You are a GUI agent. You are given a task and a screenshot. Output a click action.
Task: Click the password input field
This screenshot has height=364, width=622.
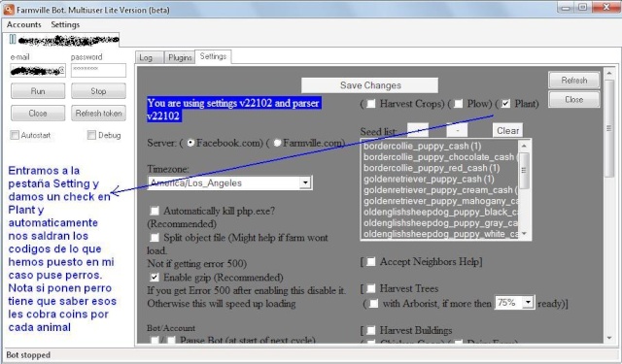(98, 71)
